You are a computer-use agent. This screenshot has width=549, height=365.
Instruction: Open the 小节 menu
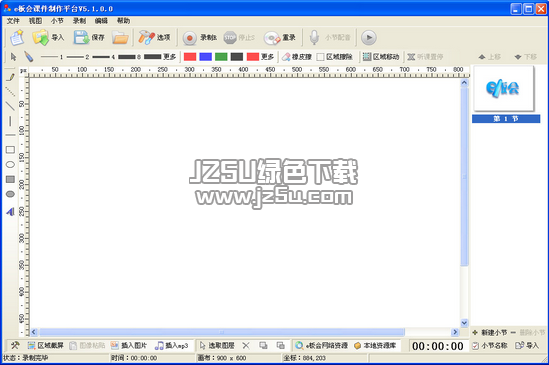coord(57,21)
